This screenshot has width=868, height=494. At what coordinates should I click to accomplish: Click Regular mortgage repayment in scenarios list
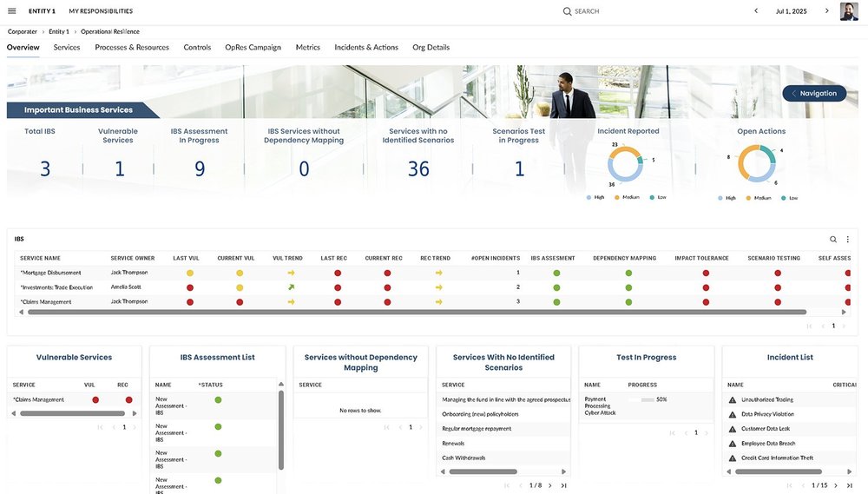[477, 429]
